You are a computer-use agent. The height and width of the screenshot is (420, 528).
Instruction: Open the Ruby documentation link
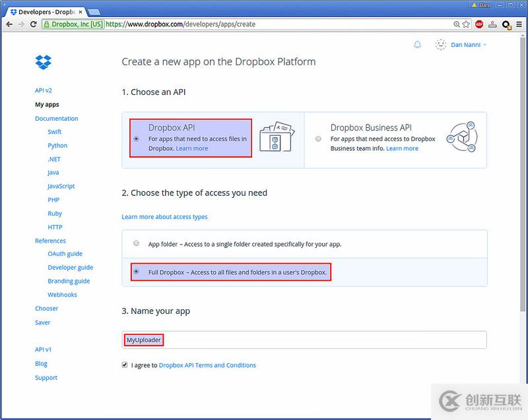click(55, 214)
